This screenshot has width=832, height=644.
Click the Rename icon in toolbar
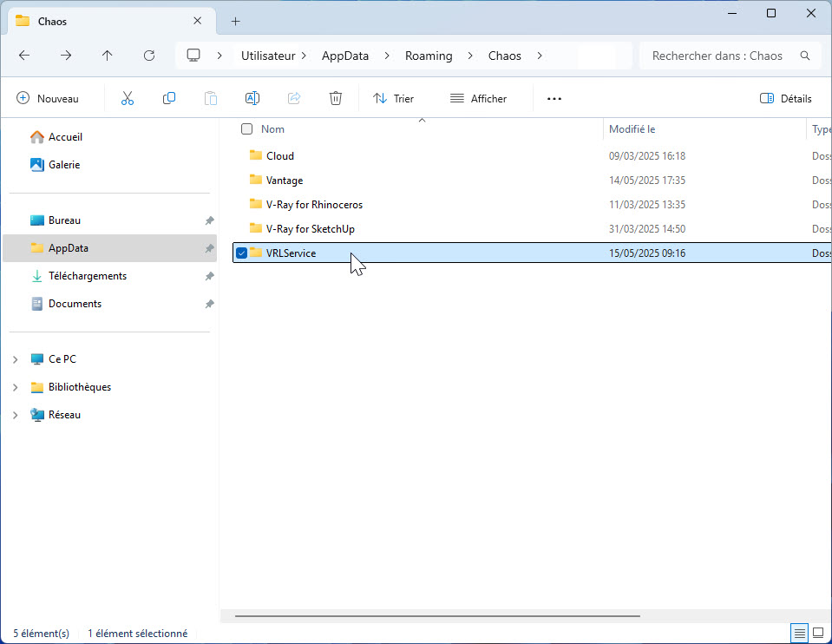click(252, 98)
